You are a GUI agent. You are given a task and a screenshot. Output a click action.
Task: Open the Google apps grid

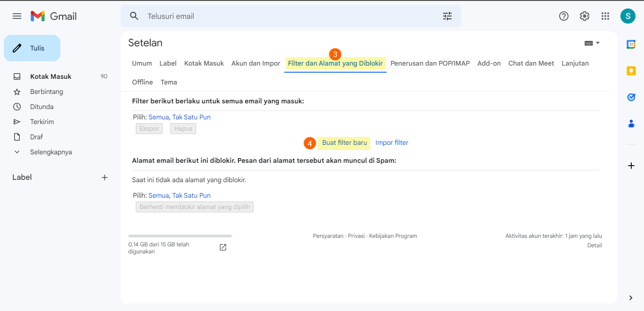[x=605, y=16]
